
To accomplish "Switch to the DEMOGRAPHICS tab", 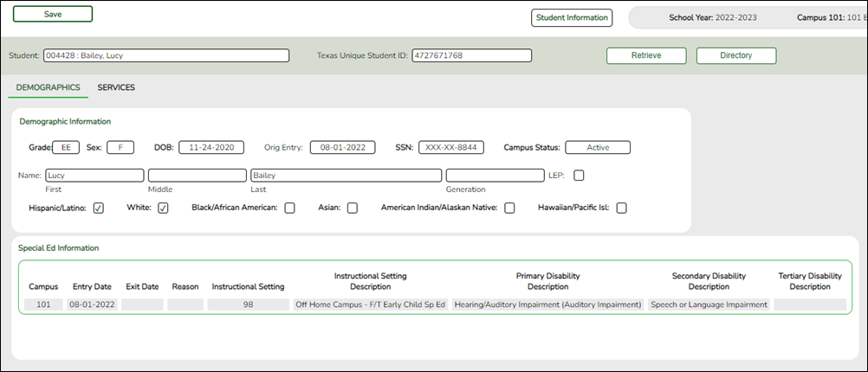I will pyautogui.click(x=49, y=88).
